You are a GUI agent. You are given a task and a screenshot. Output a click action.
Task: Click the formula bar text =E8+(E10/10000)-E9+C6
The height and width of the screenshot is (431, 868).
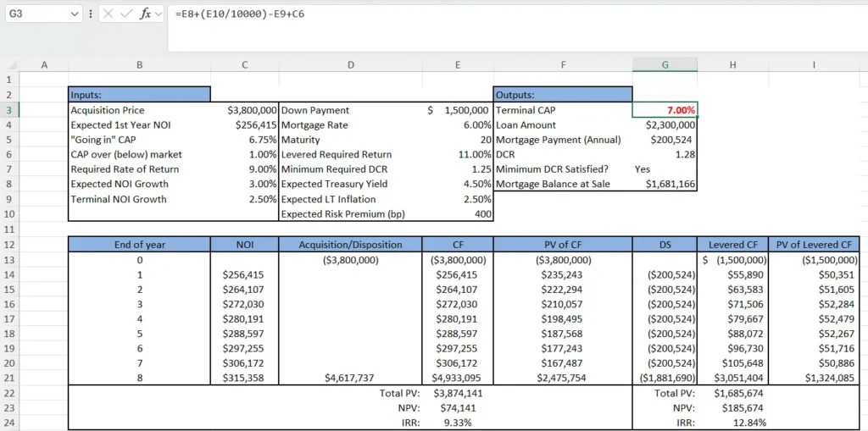pos(240,14)
